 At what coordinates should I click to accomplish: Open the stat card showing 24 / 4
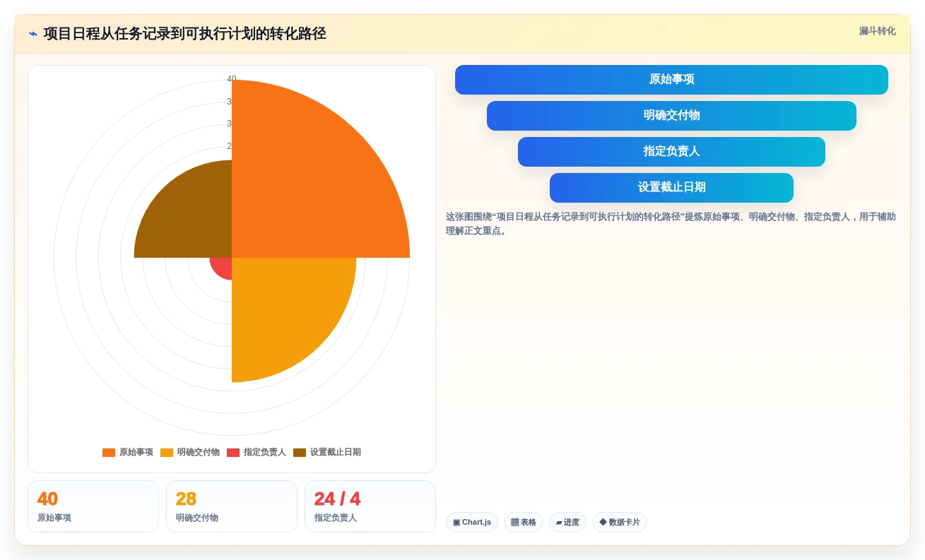370,506
